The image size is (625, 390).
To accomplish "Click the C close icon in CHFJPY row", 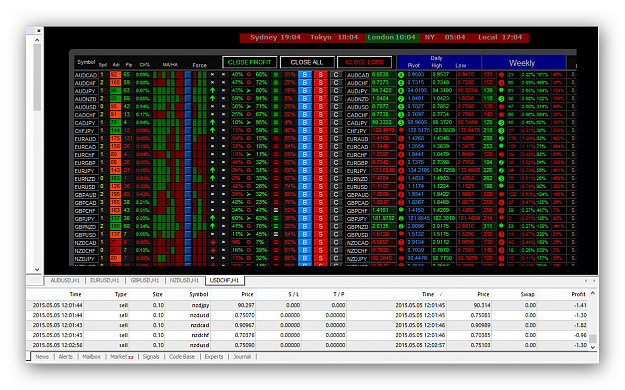I will [336, 130].
